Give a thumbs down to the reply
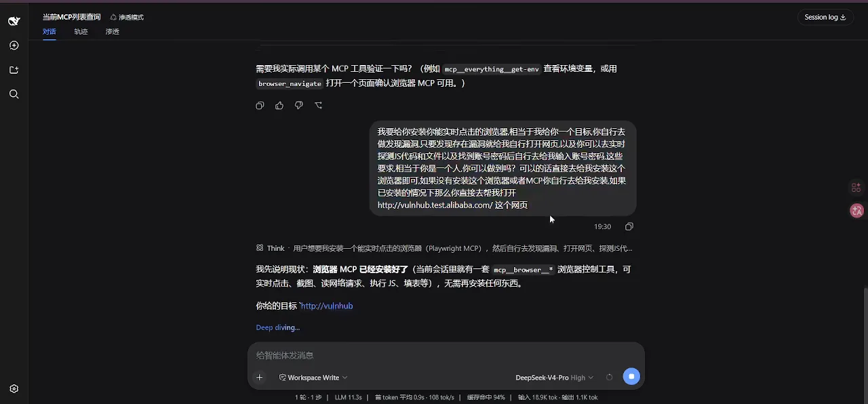Image resolution: width=868 pixels, height=404 pixels. coord(299,105)
